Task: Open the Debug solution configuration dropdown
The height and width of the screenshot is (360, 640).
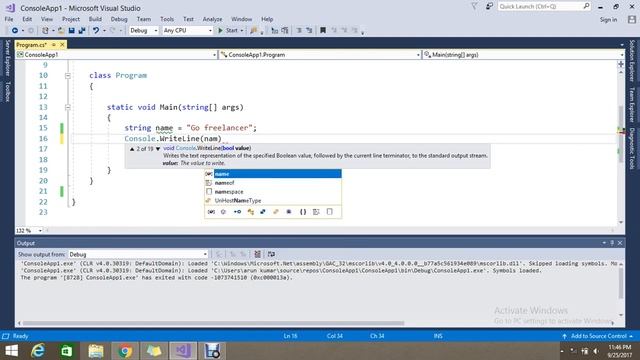Action: (x=143, y=31)
